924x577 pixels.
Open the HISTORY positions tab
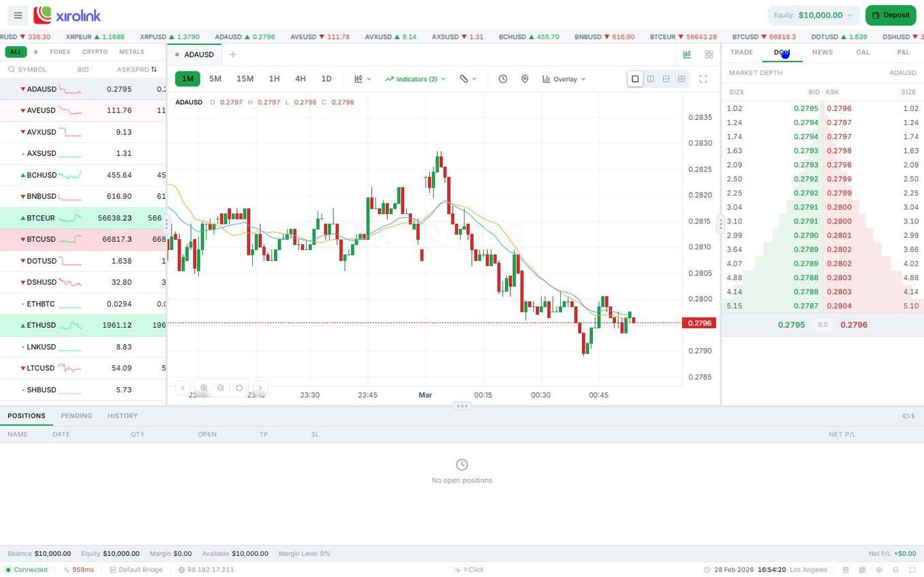click(123, 416)
